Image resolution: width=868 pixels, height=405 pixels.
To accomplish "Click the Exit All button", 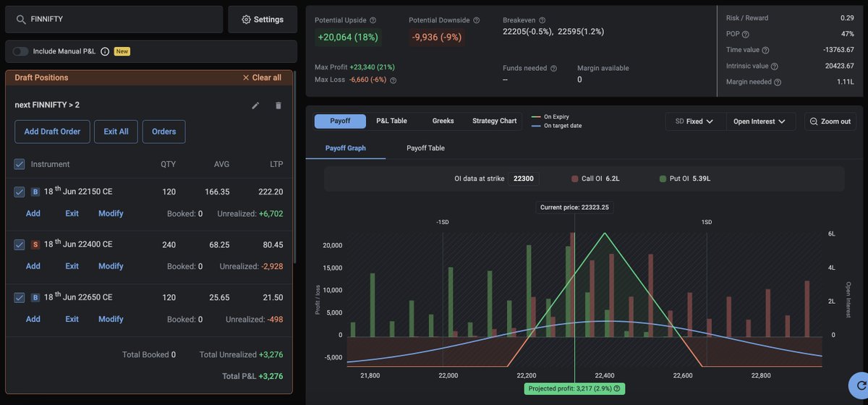I will click(116, 132).
